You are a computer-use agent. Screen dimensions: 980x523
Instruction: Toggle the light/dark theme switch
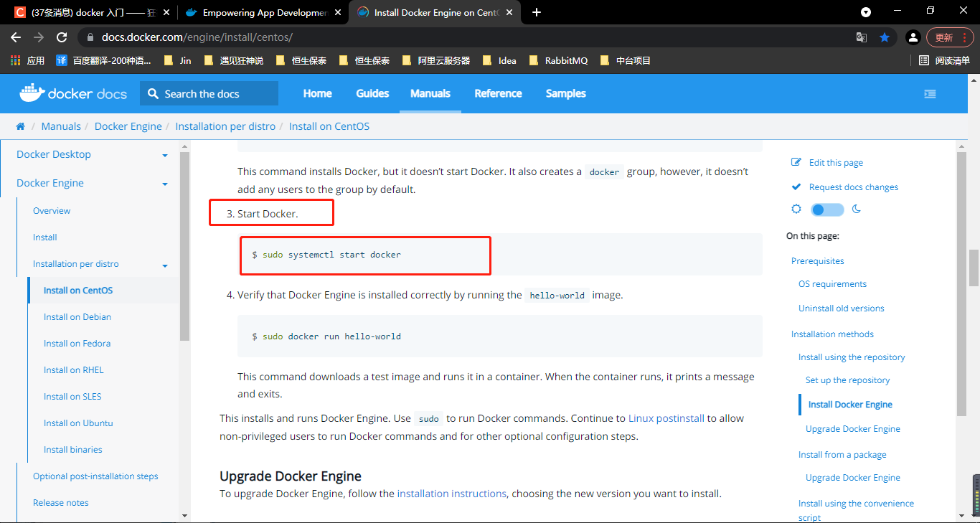[x=827, y=209]
